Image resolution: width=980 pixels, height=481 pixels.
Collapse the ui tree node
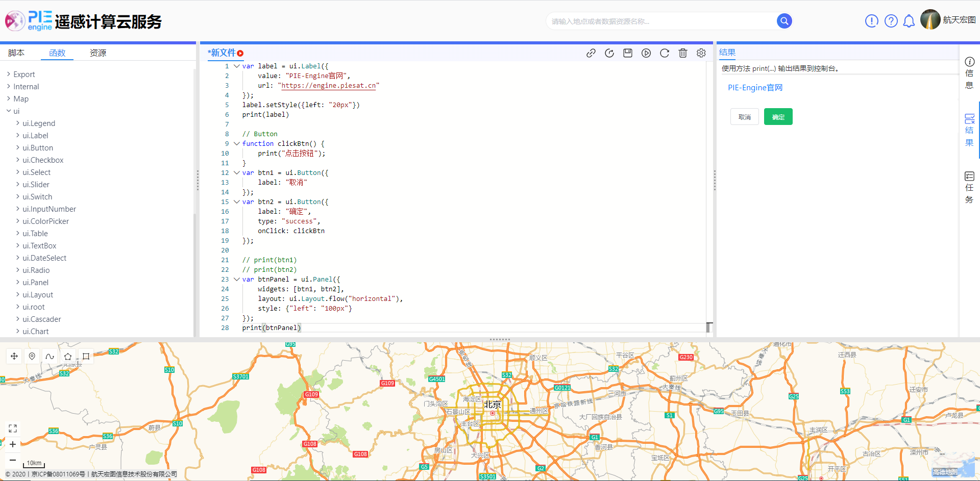(x=9, y=111)
